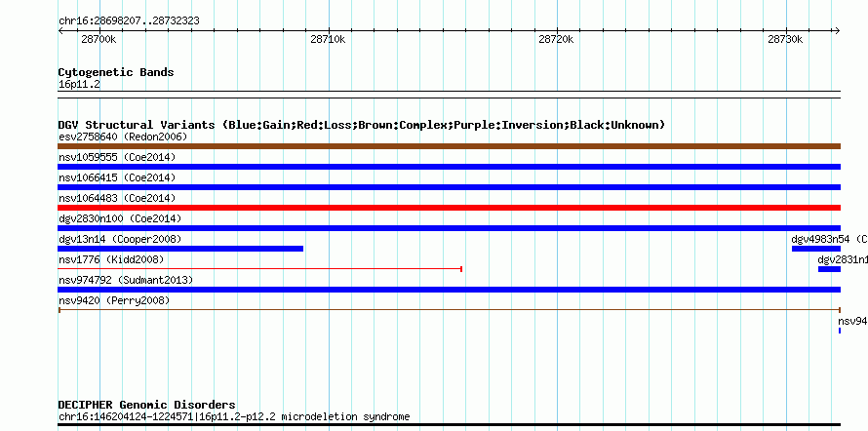Click the 28720k ruler tick label
Screen dimensions: 868x431
556,39
